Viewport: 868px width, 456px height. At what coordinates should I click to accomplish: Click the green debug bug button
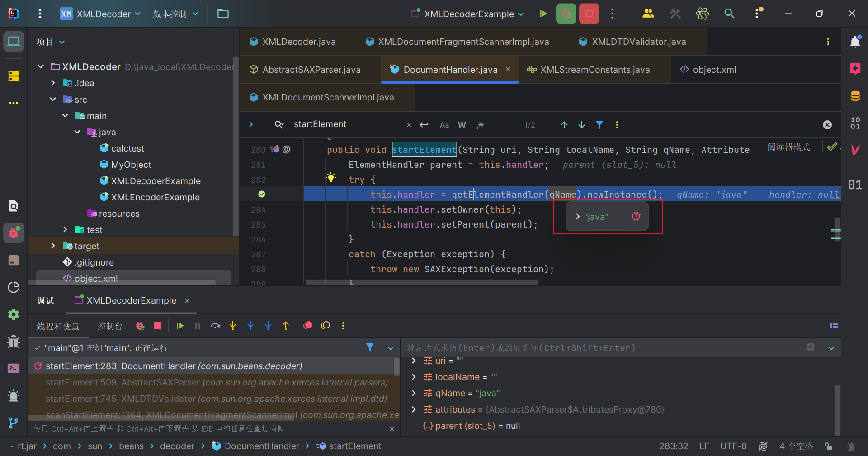tap(566, 14)
